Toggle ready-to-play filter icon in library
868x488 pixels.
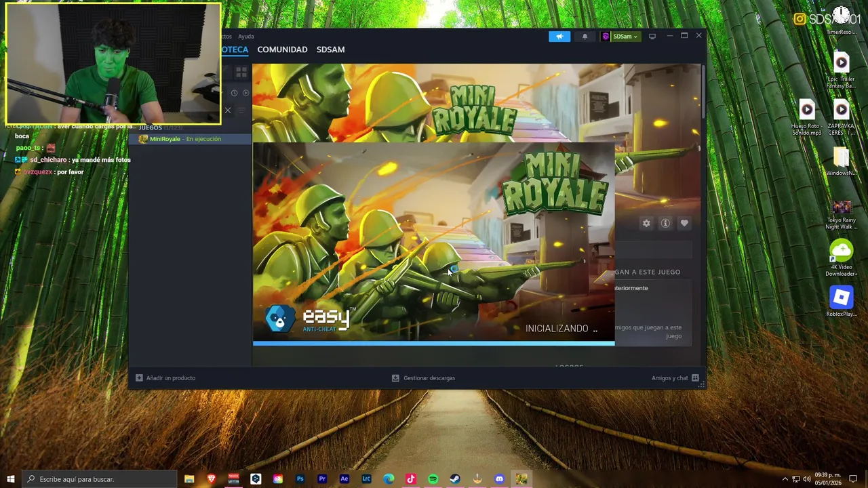coord(245,93)
